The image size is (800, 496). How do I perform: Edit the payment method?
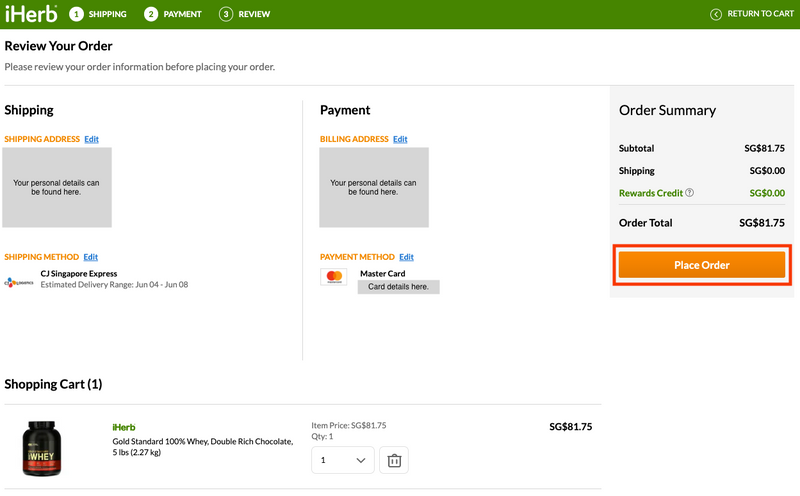[x=406, y=257]
